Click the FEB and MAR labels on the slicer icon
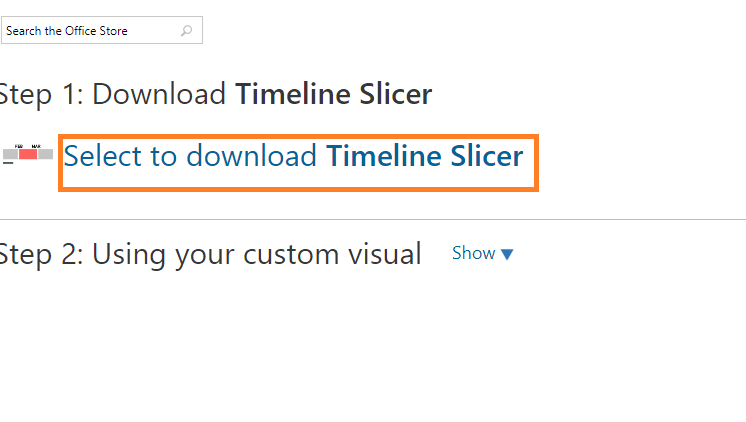The image size is (746, 422). point(28,147)
